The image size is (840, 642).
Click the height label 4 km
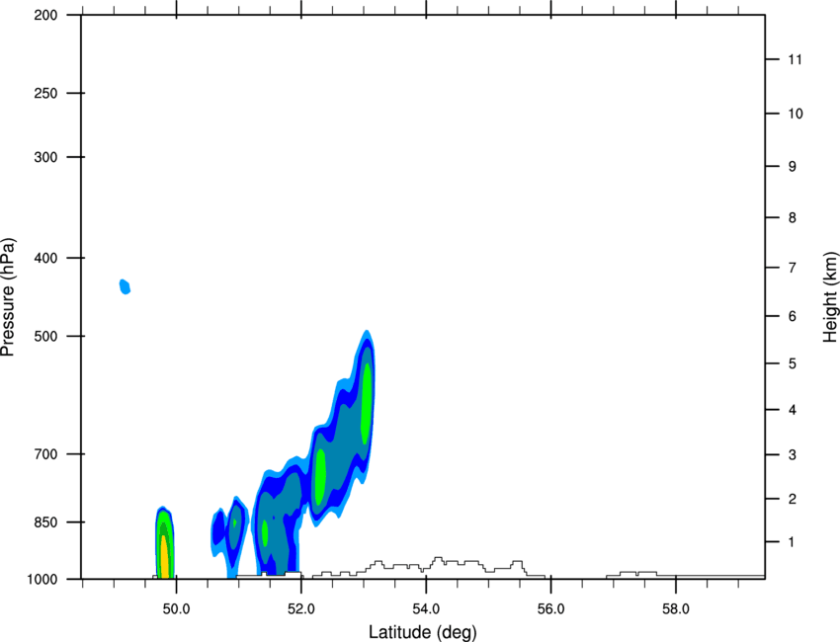click(x=793, y=410)
